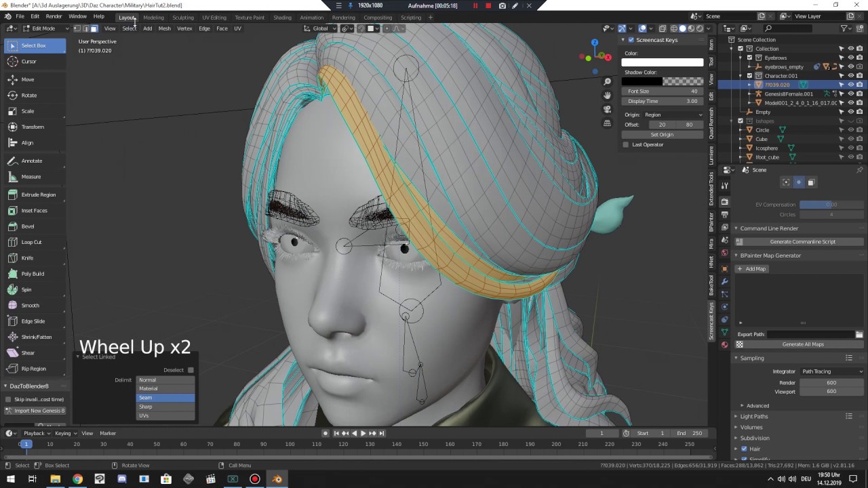868x488 pixels.
Task: Open the Integrator Path Tracing dropdown
Action: click(832, 371)
